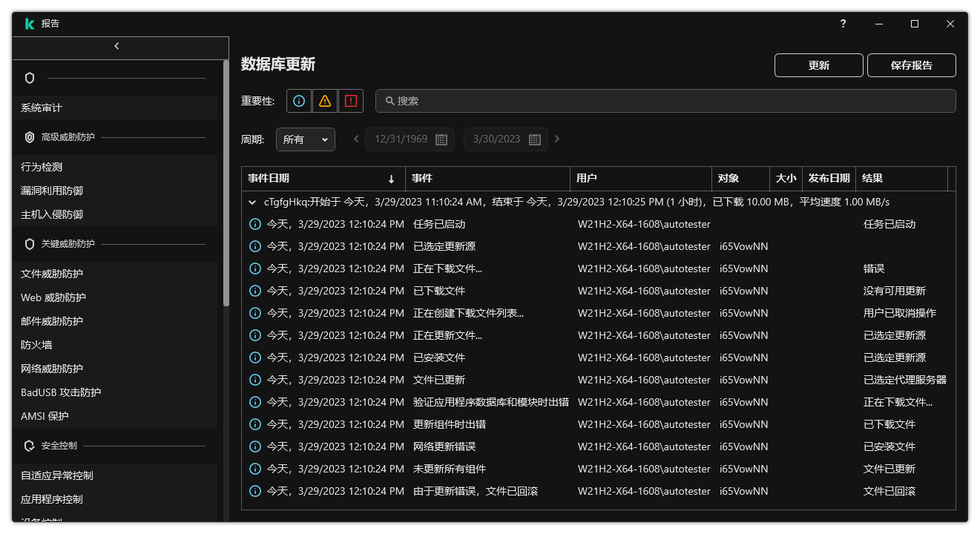Viewport: 980px width, 534px height.
Task: Collapse the cTgfgHkq event group
Action: pos(252,201)
